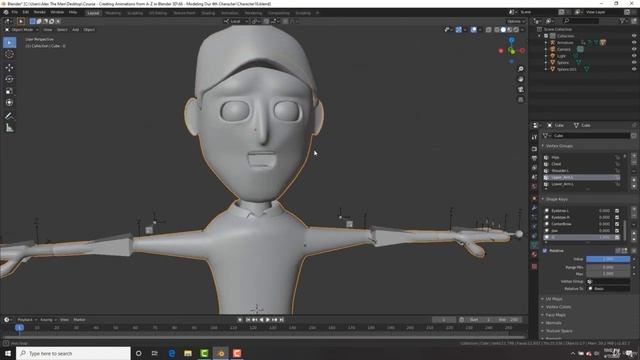This screenshot has width=640, height=360.
Task: Expand the Face Maps panel
Action: [555, 315]
